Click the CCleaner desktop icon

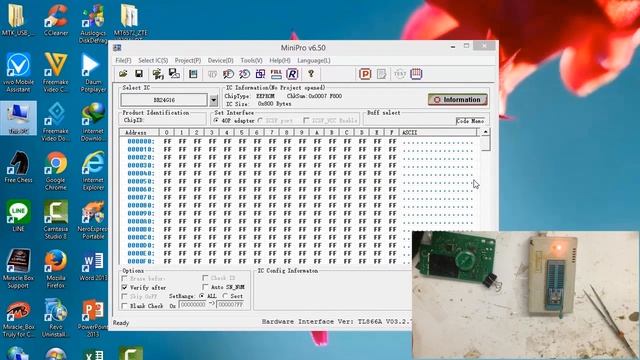56,20
